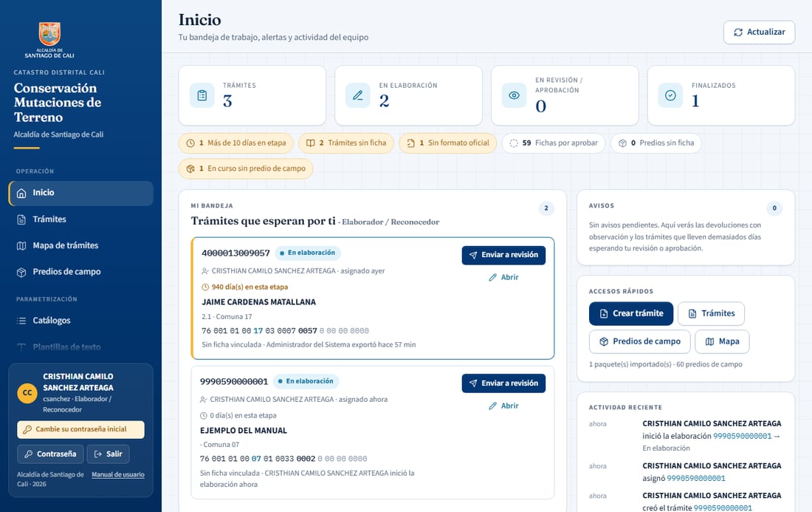The width and height of the screenshot is (812, 512).
Task: Open 9990590000001 link in asignó entry
Action: pyautogui.click(x=696, y=478)
